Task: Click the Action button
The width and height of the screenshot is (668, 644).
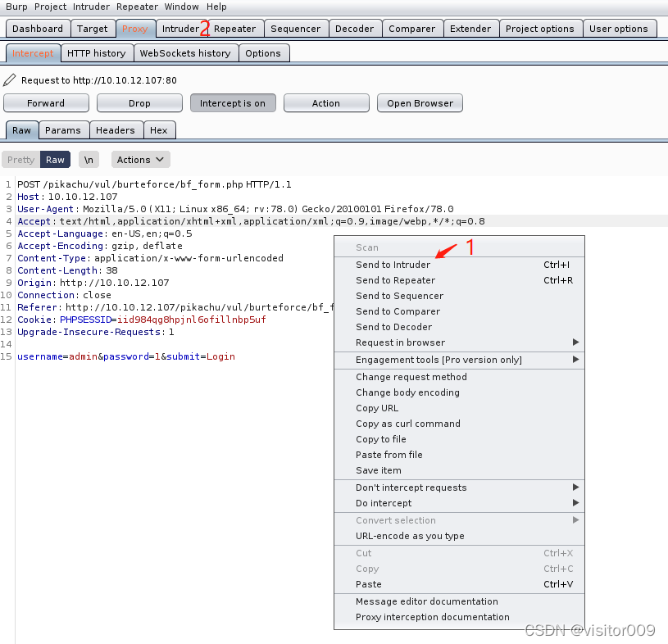Action: click(x=326, y=103)
